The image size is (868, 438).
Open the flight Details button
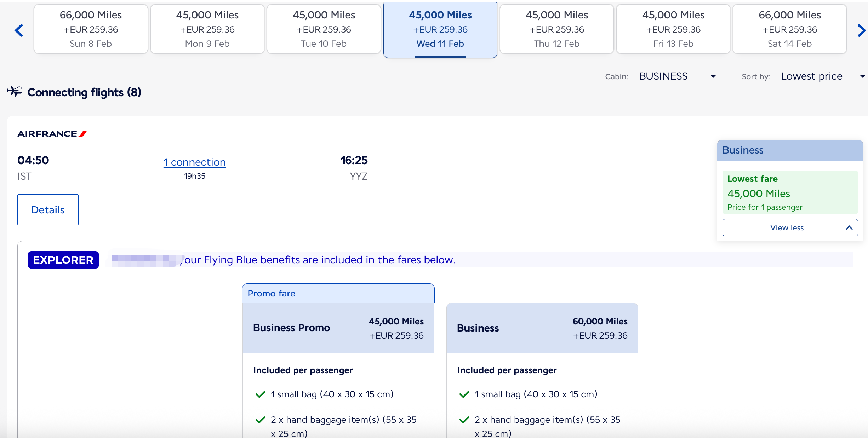click(48, 210)
